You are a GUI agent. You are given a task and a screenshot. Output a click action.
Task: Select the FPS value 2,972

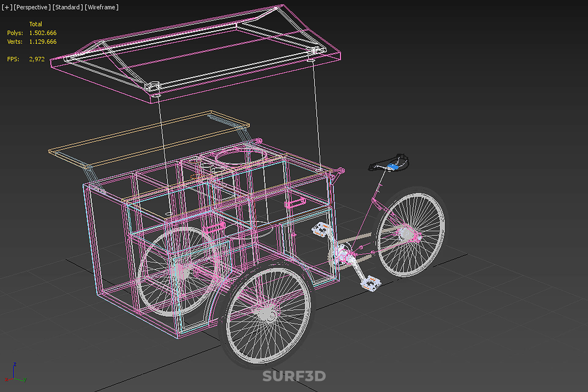point(37,59)
